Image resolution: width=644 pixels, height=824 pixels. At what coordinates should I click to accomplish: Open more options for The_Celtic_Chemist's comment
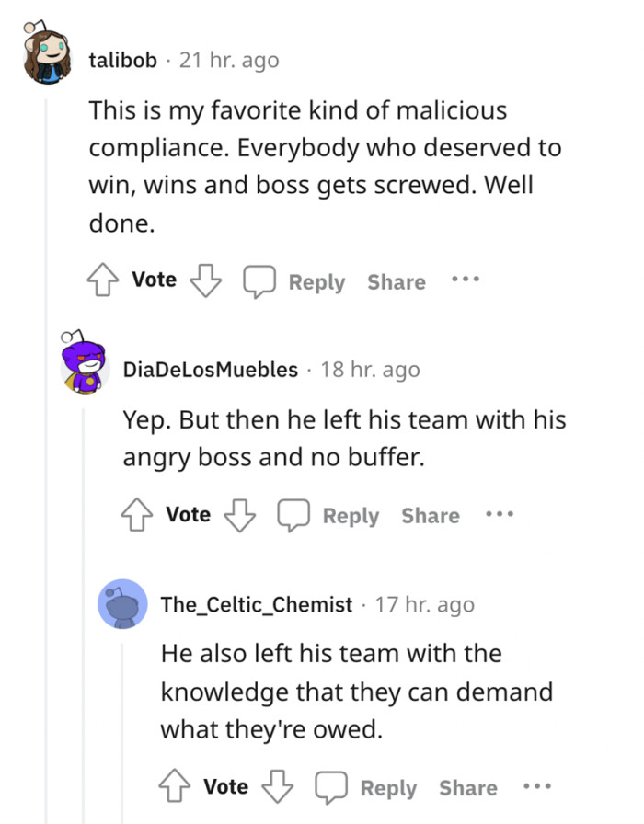click(536, 787)
